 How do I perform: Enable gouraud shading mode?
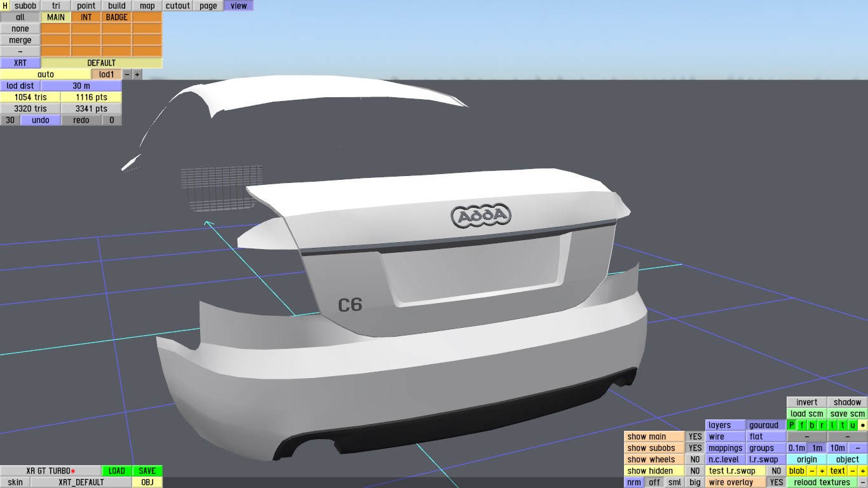click(x=765, y=425)
